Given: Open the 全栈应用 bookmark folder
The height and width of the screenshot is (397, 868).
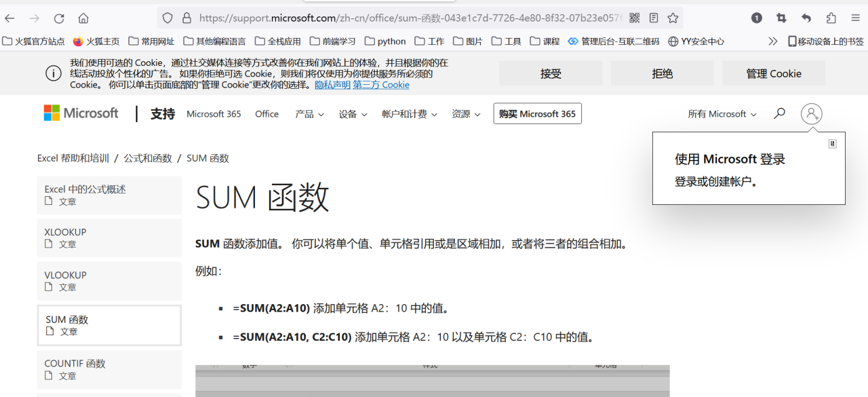Looking at the screenshot, I should (x=278, y=41).
